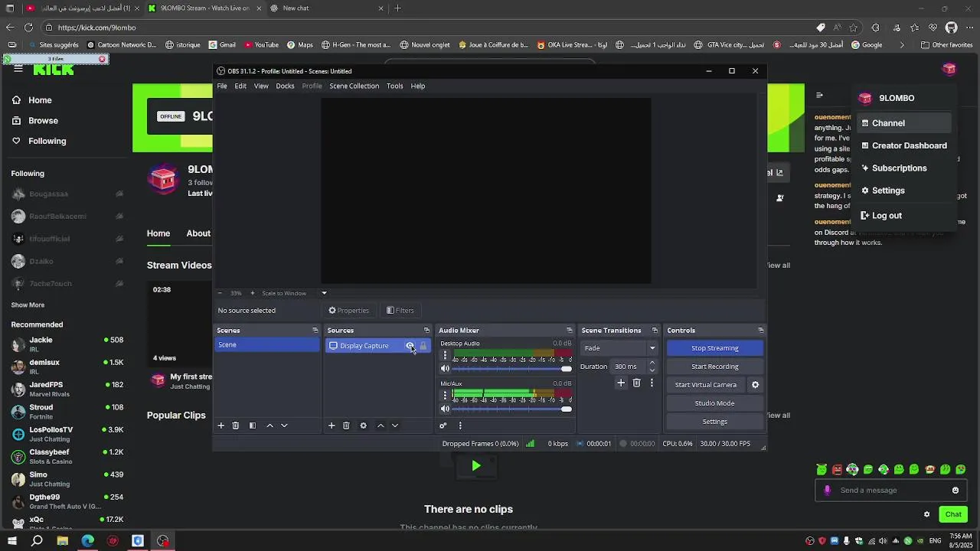Click Start Recording button
Screen dimensions: 980x551
pos(714,367)
